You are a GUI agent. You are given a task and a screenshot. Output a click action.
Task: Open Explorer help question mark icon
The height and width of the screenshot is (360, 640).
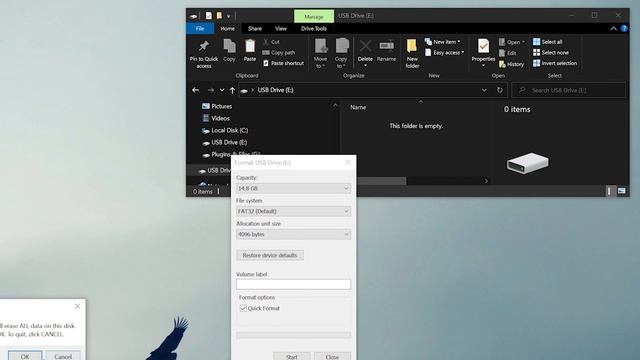tap(624, 28)
